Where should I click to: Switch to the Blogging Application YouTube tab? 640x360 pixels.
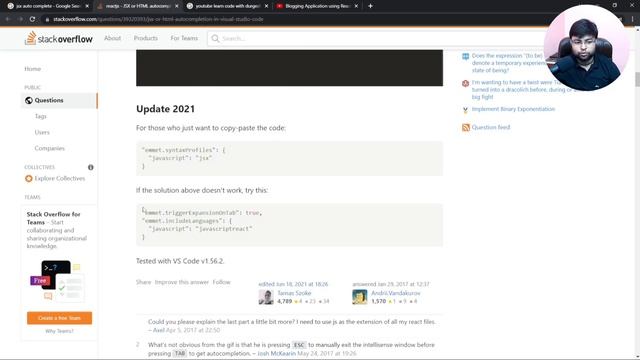316,6
